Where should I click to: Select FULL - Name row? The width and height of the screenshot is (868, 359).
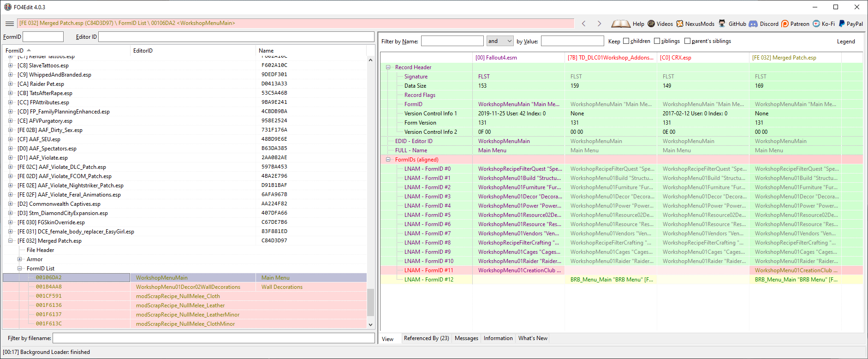point(621,150)
